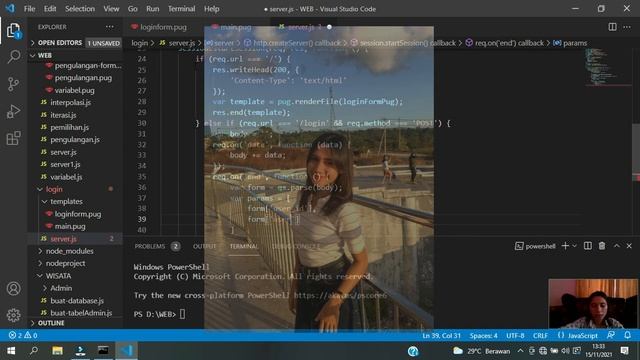The height and width of the screenshot is (360, 640).
Task: Open the Action Center notification icon
Action: (x=624, y=351)
